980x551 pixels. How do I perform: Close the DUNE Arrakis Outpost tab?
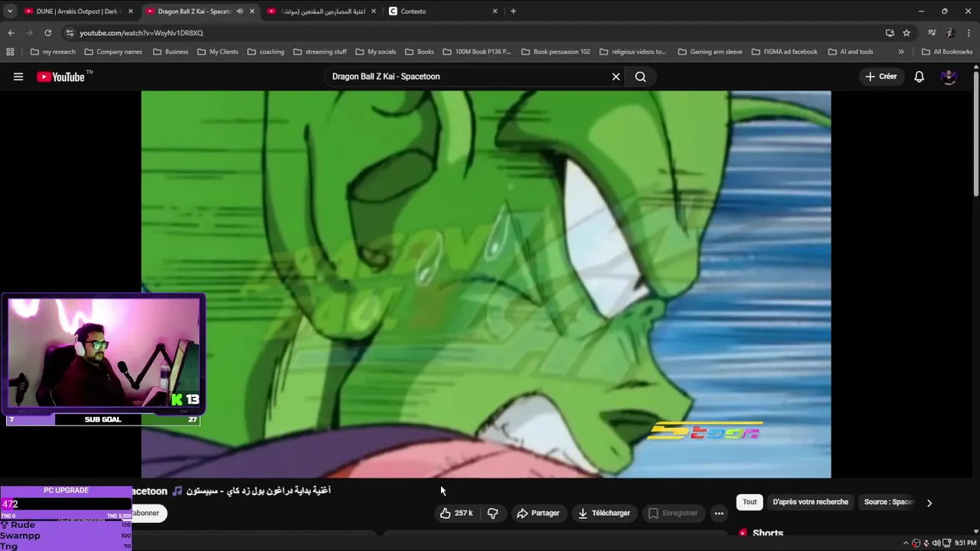(131, 11)
